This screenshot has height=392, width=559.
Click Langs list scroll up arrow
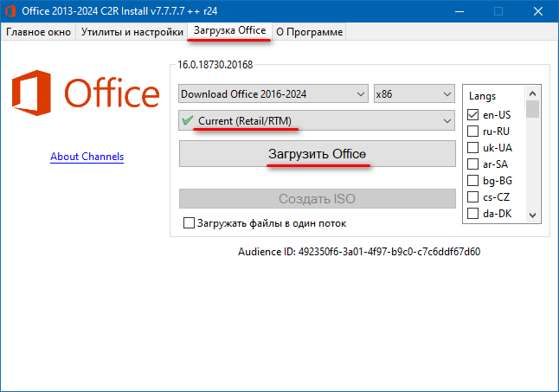point(533,93)
